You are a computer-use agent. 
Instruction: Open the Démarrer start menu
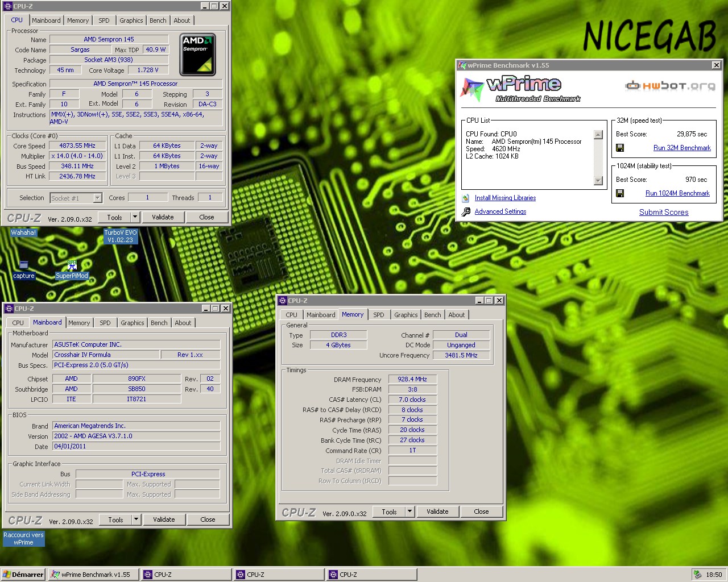click(x=23, y=575)
